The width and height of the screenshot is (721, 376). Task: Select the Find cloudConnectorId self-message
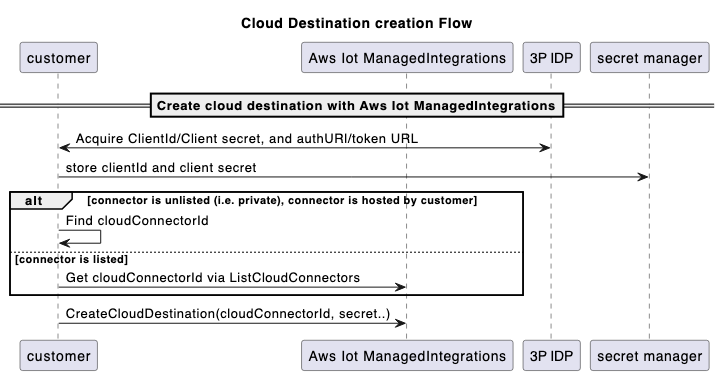tap(137, 221)
